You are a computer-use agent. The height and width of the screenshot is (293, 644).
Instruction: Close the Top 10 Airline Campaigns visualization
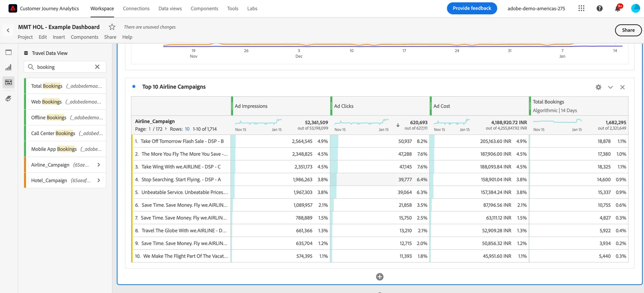coord(622,87)
